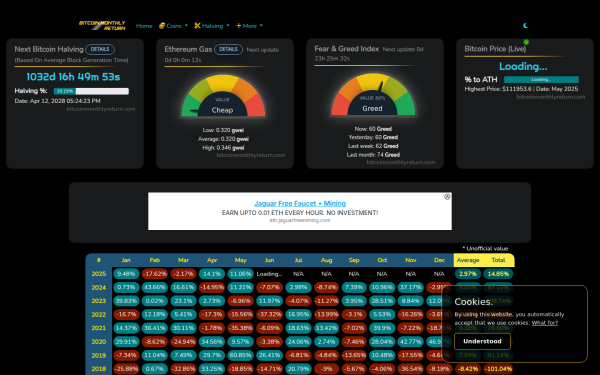
Task: Click the May column header
Action: tap(240, 260)
